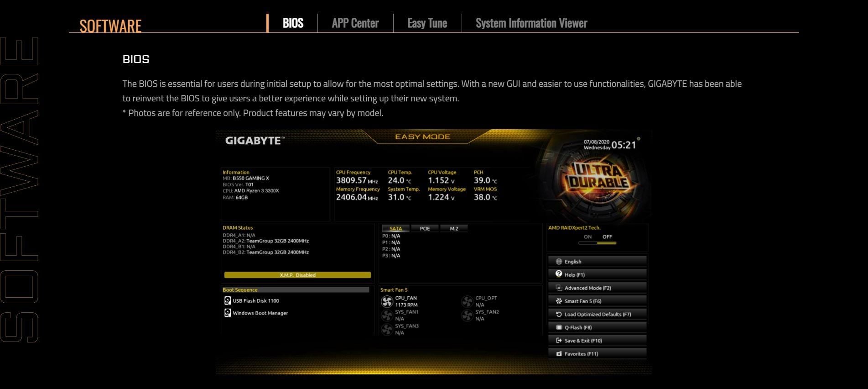Toggle the X.M.P. Disabled bar
Viewport: 868px width, 389px height.
click(x=297, y=275)
